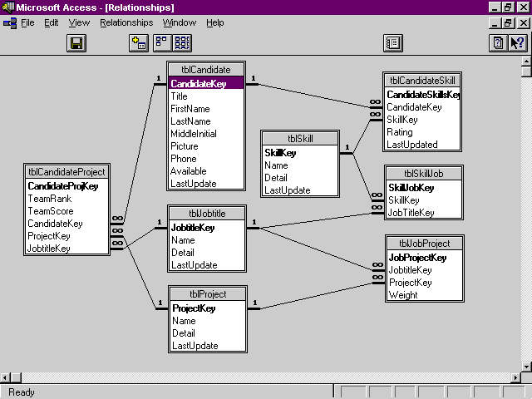The width and height of the screenshot is (532, 399).
Task: Click the Relationships document icon in menu bar
Action: tap(10, 22)
